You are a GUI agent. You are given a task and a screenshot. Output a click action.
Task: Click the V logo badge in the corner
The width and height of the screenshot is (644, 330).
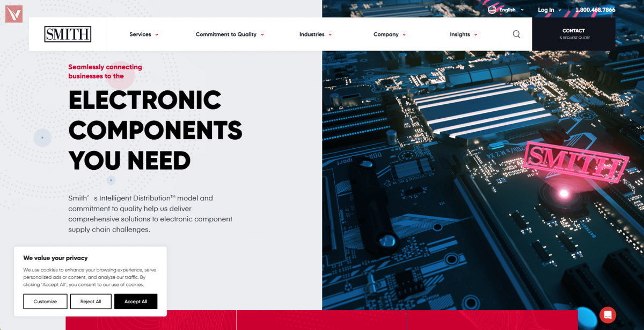13,13
